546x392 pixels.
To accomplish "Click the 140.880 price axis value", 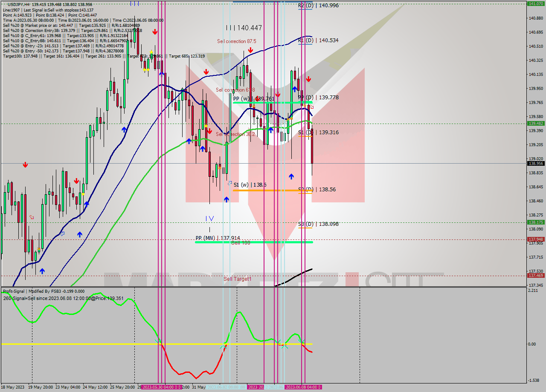I will (x=536, y=18).
